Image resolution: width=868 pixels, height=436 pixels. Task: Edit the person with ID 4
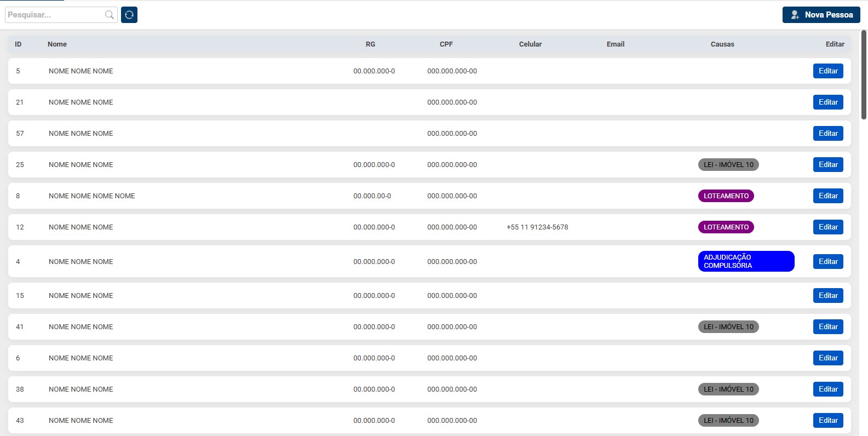tap(827, 262)
